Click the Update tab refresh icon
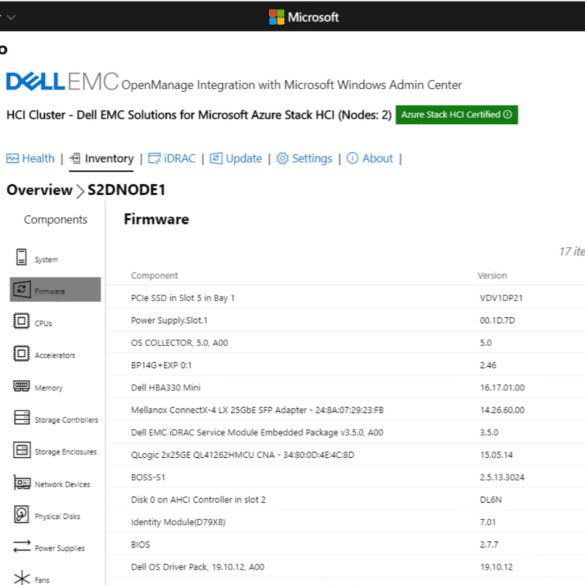Viewport: 585px width, 585px height. pos(216,159)
